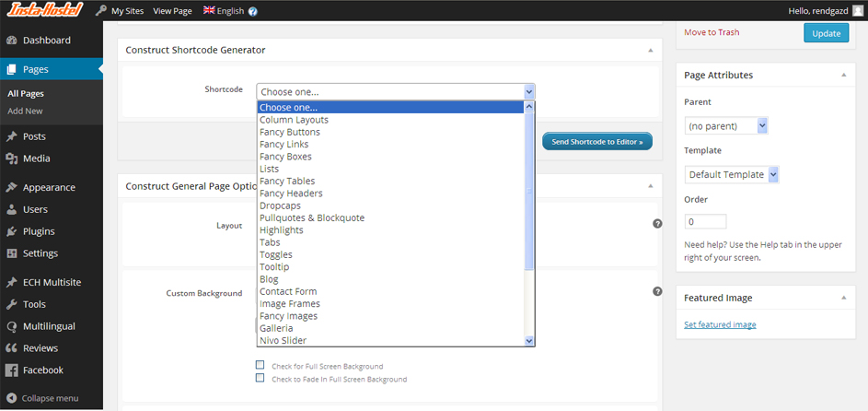Tick Check to Fade In Full Screen Background
Viewport: 868px width, 411px height.
click(x=260, y=379)
